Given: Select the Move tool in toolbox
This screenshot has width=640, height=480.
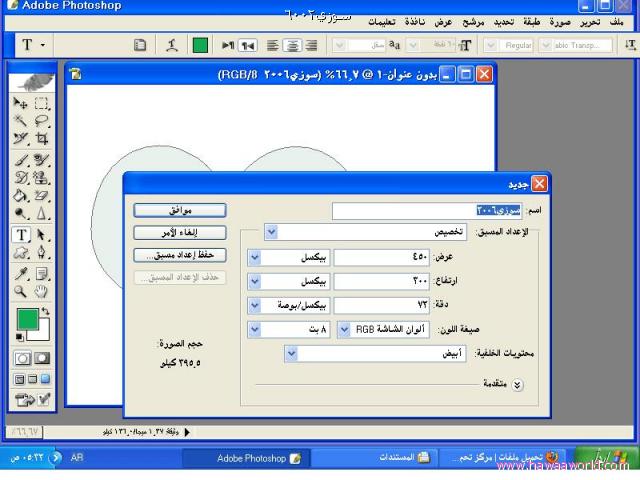Looking at the screenshot, I should (x=20, y=103).
